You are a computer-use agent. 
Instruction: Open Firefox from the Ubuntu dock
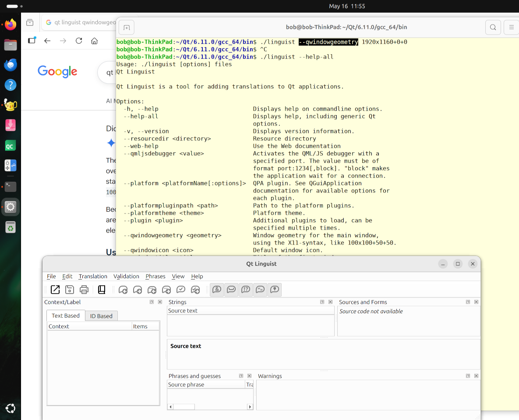[11, 24]
